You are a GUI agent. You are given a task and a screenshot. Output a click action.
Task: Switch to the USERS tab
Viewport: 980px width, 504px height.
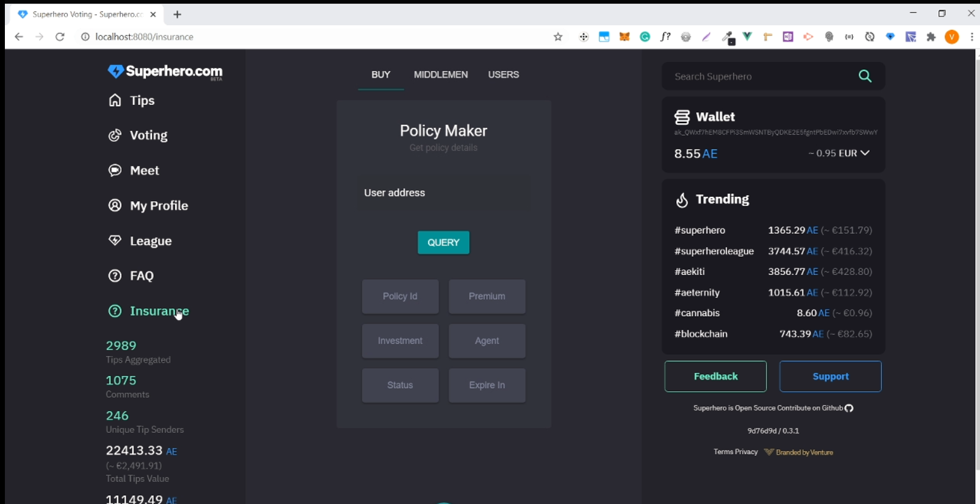[504, 75]
